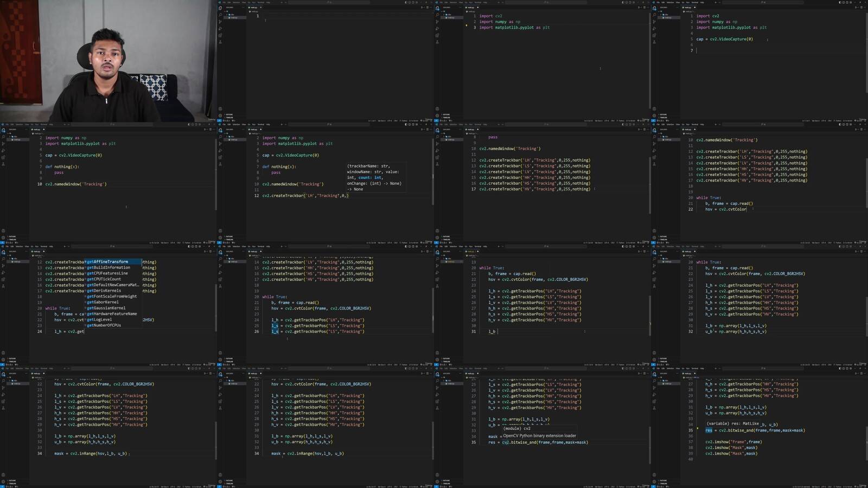Click Manage gear in the autocomplete-list frame
868x488 pixels.
3,359
